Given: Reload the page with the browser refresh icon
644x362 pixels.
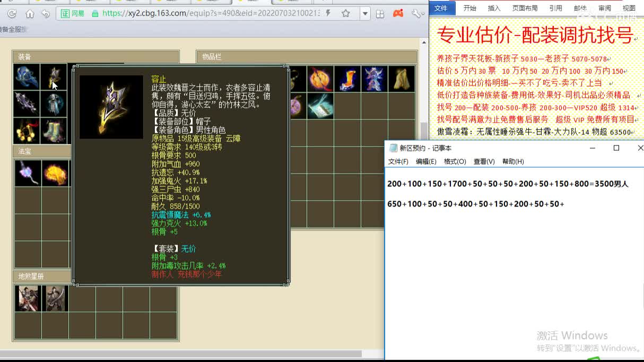Looking at the screenshot, I should (12, 14).
